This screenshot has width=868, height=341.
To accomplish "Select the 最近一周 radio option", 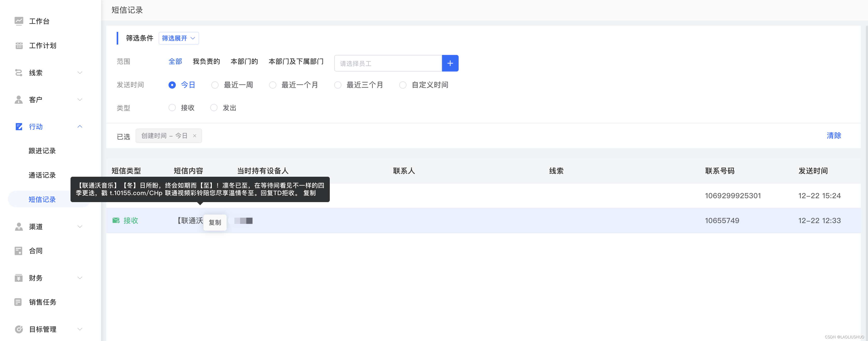I will (215, 85).
